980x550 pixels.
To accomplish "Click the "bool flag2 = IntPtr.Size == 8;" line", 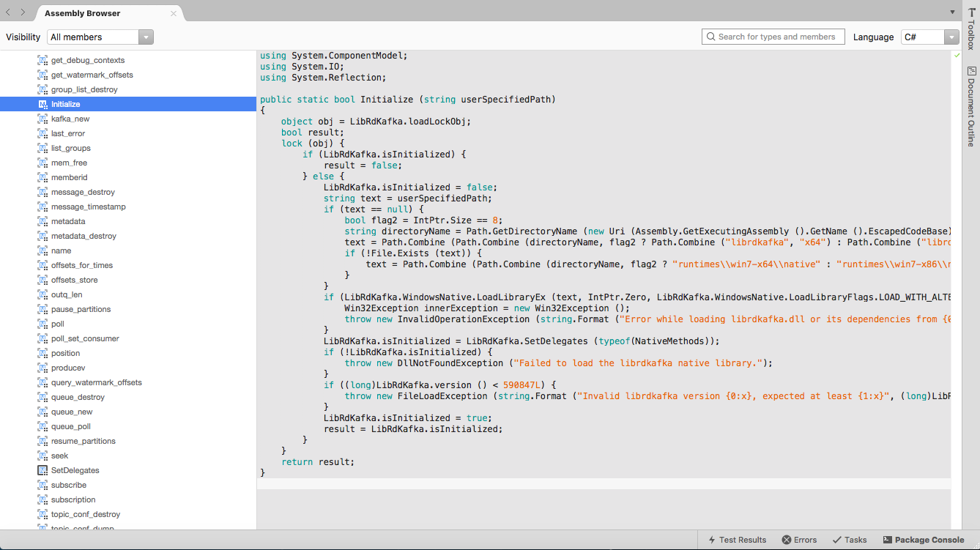I will click(x=424, y=220).
